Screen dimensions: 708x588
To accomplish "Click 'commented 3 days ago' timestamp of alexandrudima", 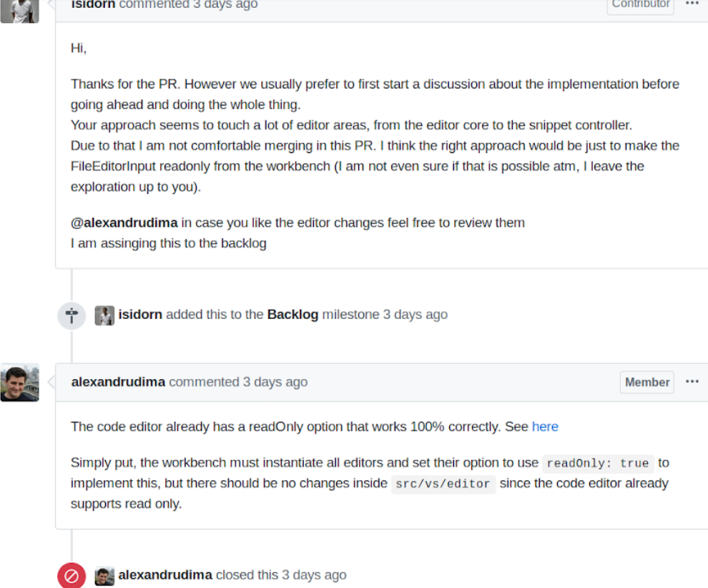I will click(x=238, y=382).
